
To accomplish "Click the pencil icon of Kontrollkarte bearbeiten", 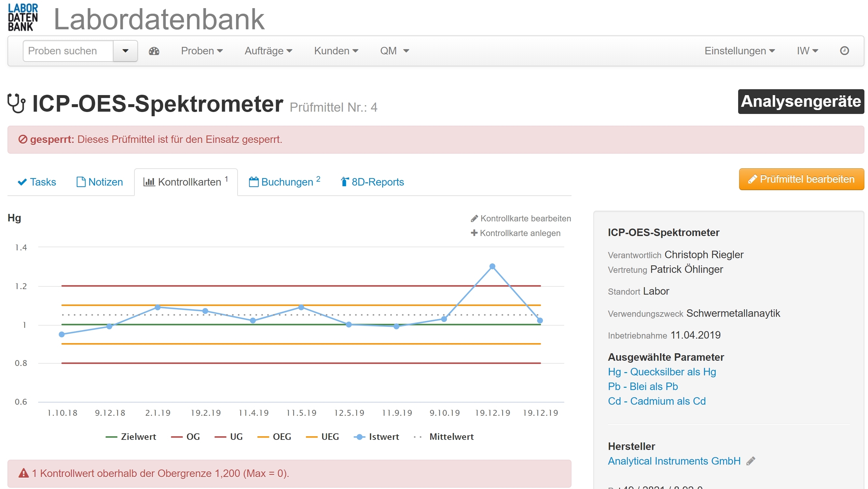I will tap(474, 219).
